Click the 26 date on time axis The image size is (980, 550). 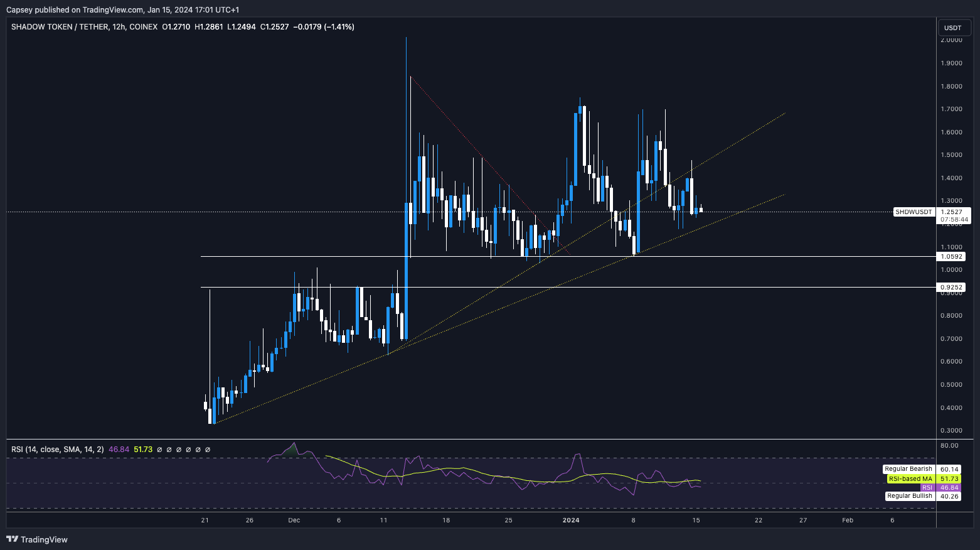[x=250, y=520]
